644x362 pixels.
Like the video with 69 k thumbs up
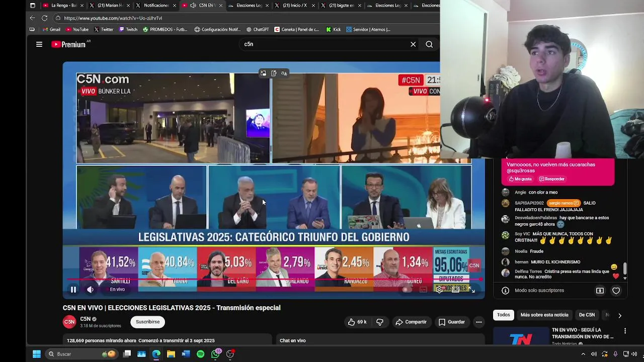(x=357, y=322)
